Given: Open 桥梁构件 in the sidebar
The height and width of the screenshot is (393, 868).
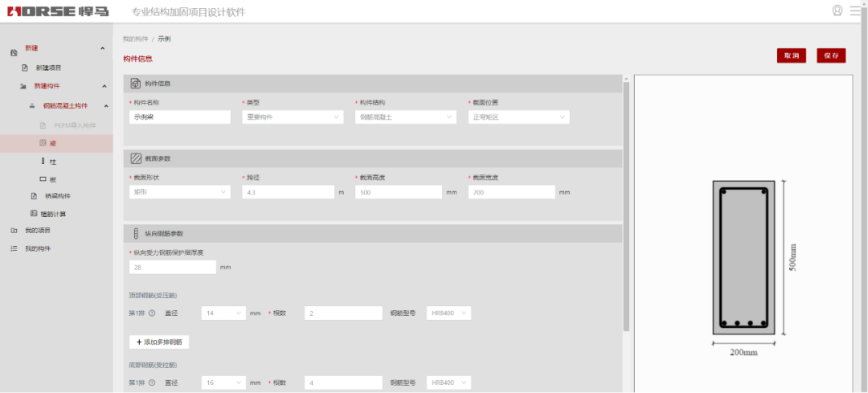Looking at the screenshot, I should coord(56,196).
